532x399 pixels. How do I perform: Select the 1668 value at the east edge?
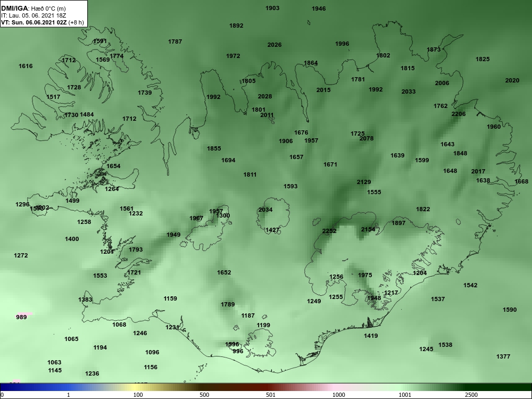[x=521, y=182]
